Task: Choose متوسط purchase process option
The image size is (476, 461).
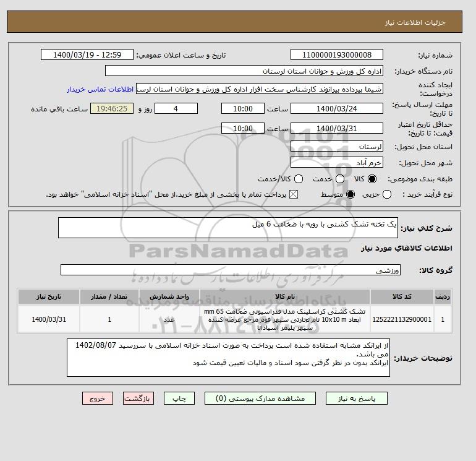Action: [351, 194]
